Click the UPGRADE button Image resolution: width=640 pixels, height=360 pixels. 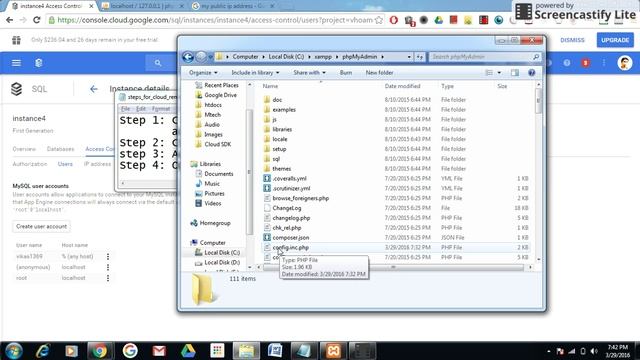coord(615,40)
